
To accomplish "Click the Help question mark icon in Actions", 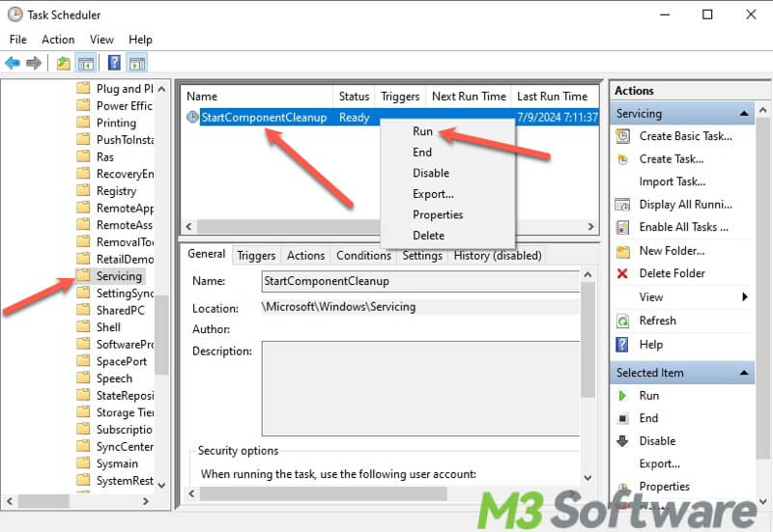I will 622,345.
